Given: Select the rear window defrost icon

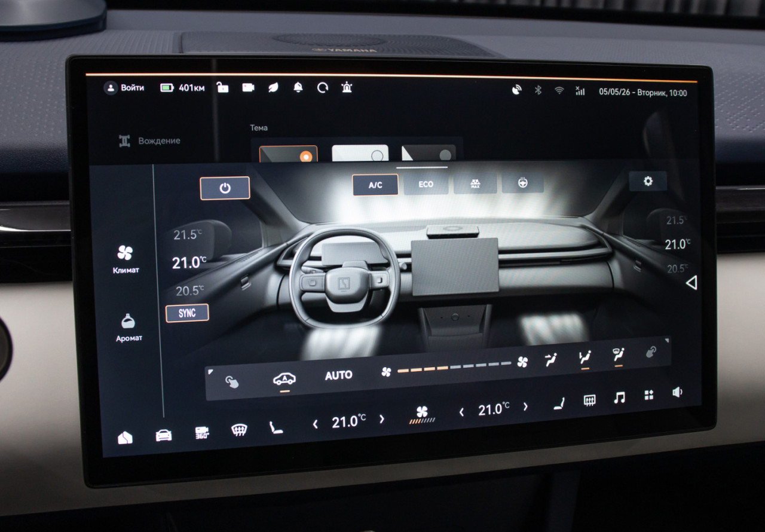Looking at the screenshot, I should (x=589, y=400).
